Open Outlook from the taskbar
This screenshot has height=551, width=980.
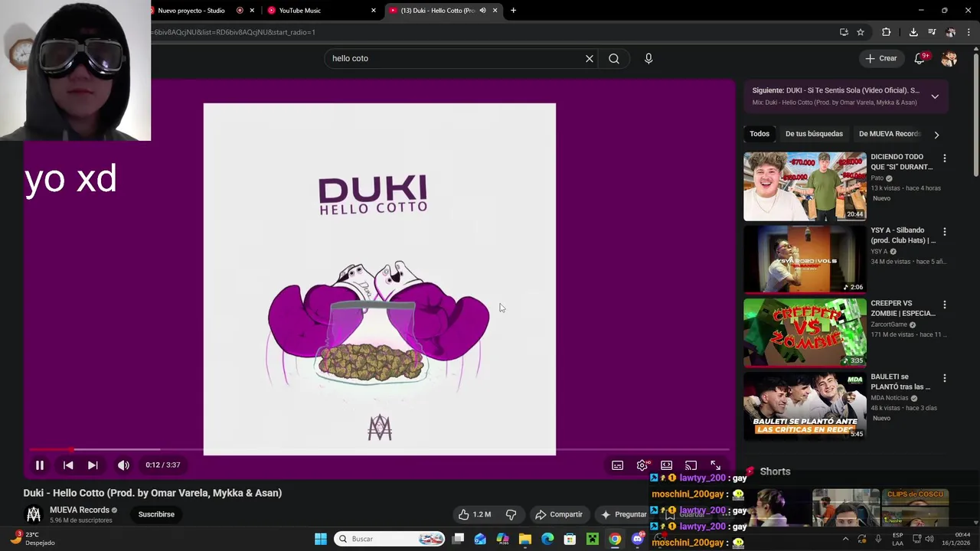tap(480, 539)
